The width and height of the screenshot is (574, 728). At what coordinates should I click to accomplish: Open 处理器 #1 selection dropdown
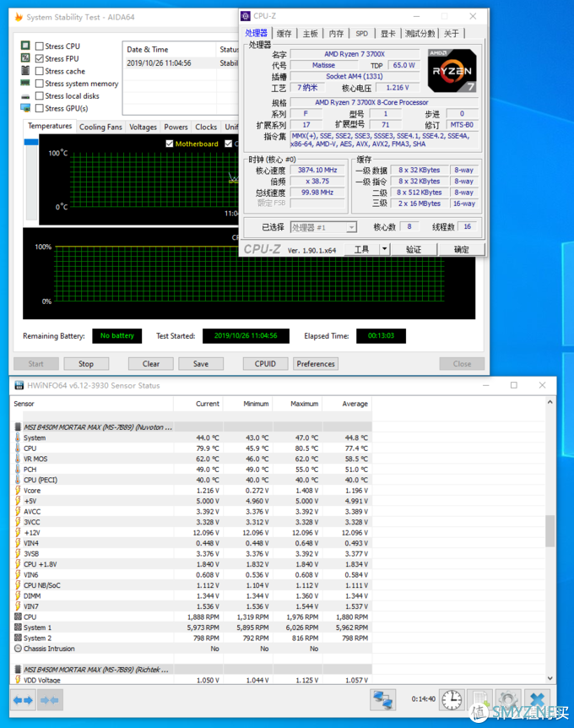323,227
